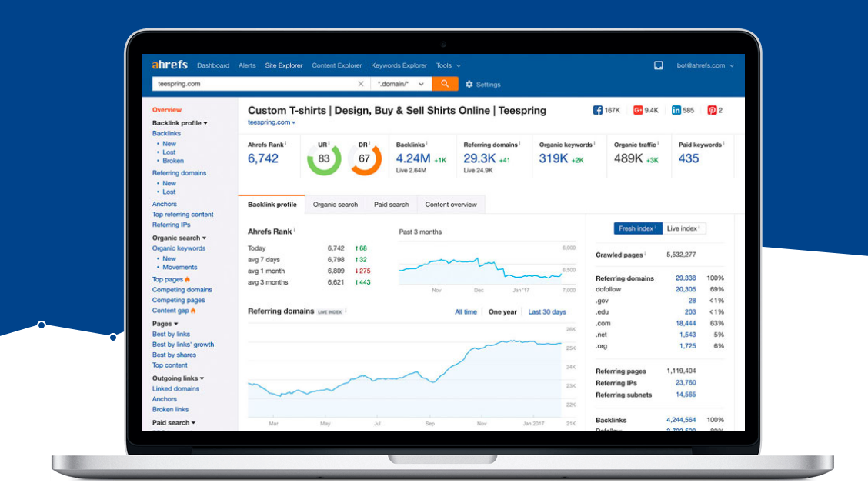Select the Backlink profile tab
868x483 pixels.
click(272, 205)
